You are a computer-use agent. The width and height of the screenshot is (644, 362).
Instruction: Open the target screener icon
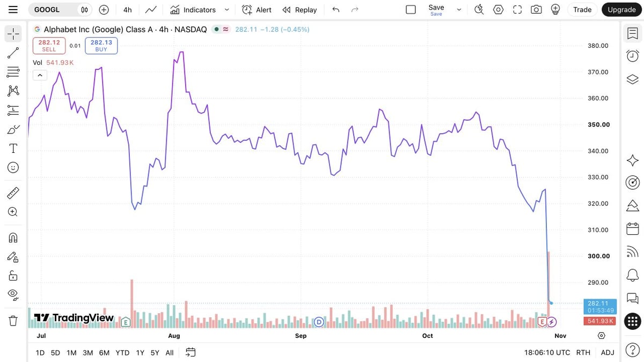[632, 183]
